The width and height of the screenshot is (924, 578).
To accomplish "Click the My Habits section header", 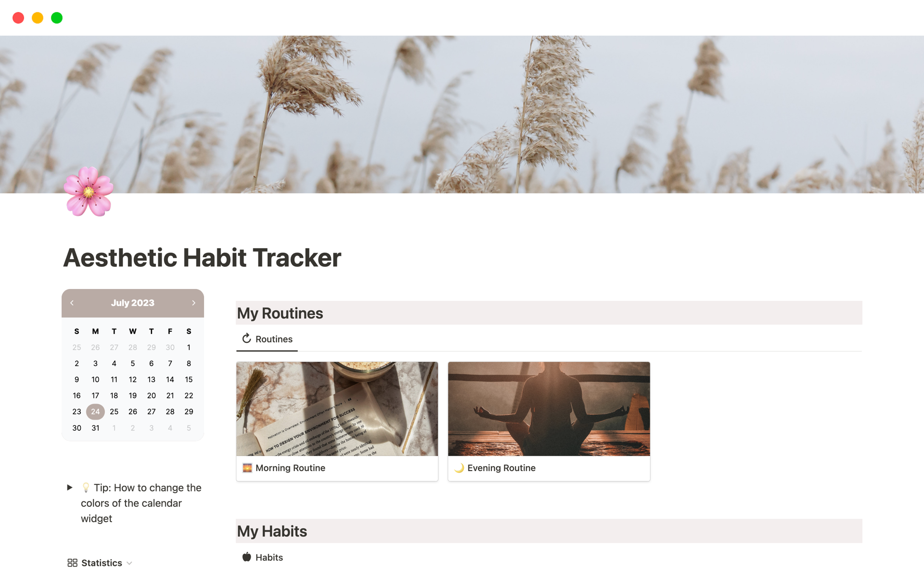I will coord(272,531).
